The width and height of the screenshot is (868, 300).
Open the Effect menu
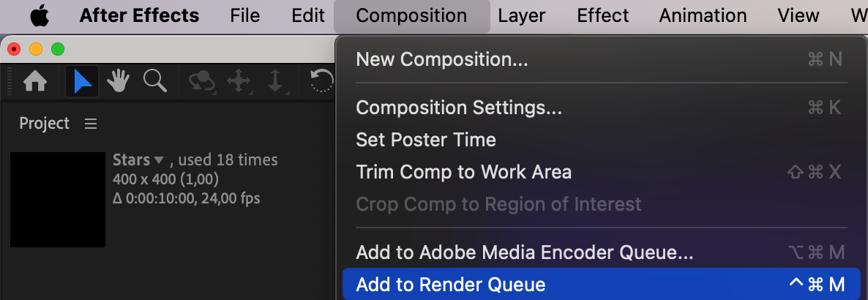[x=603, y=15]
